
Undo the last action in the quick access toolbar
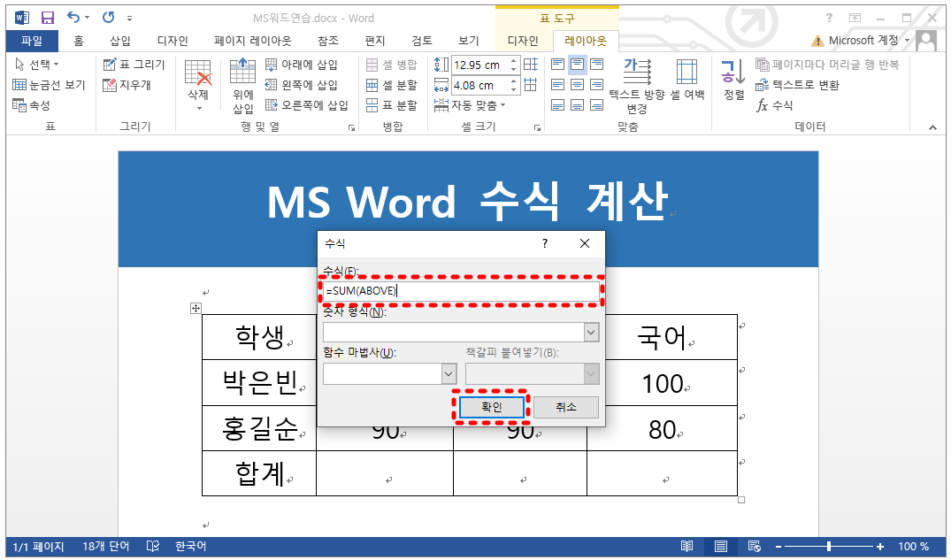click(73, 18)
